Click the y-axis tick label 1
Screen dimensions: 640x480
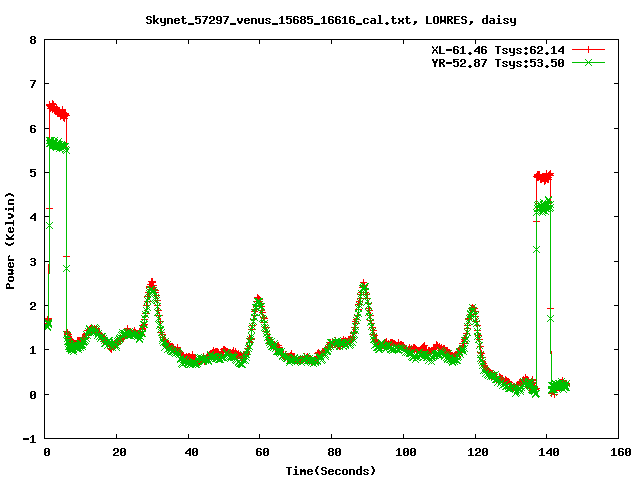coord(33,350)
